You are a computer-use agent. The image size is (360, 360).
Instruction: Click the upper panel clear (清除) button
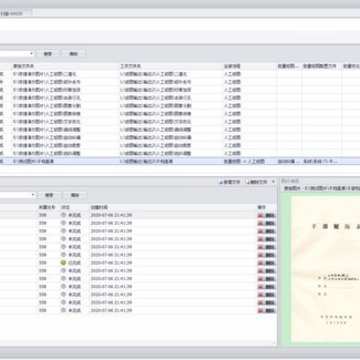tap(73, 54)
